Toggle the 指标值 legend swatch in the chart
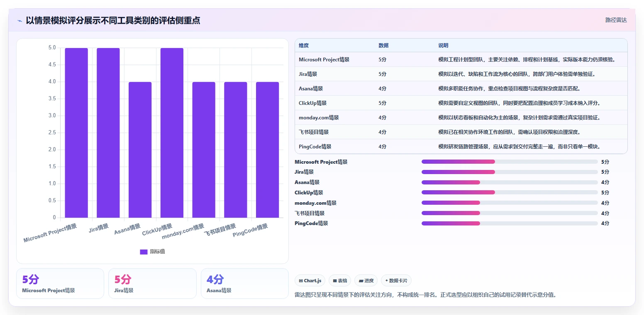This screenshot has width=644, height=315. click(144, 252)
